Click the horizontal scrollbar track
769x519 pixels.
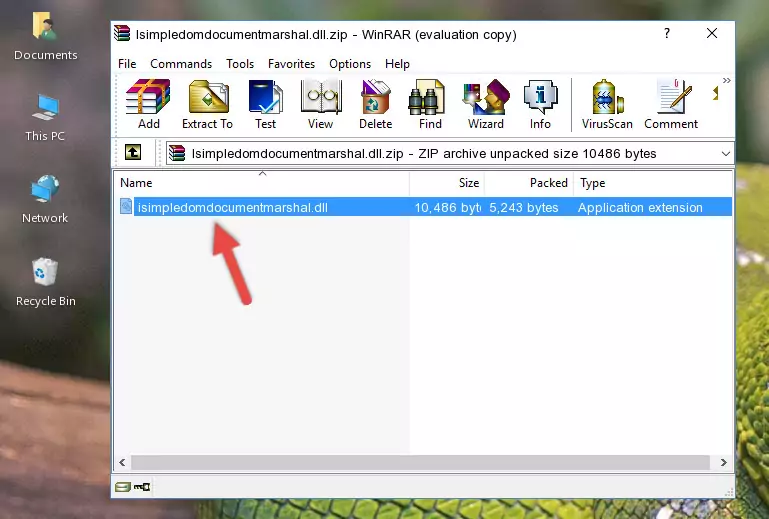[x=420, y=462]
